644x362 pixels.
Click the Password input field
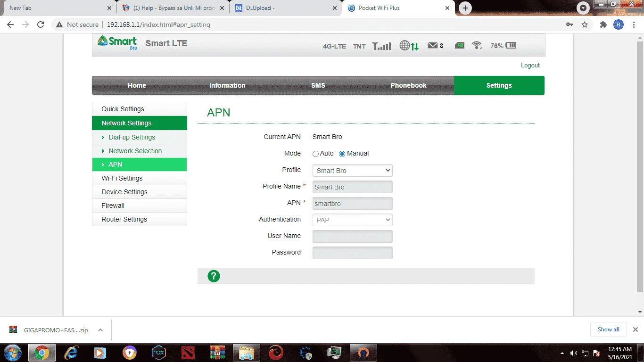[x=353, y=253]
